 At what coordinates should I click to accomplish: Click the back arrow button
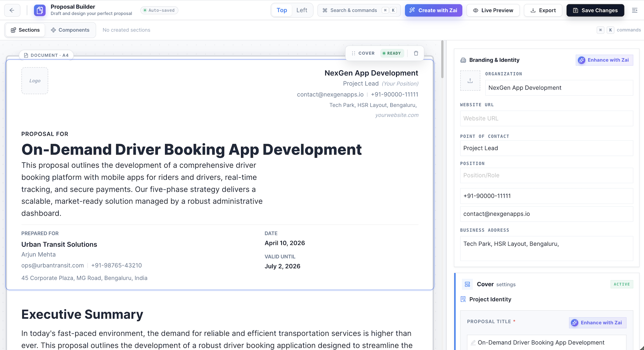12,10
